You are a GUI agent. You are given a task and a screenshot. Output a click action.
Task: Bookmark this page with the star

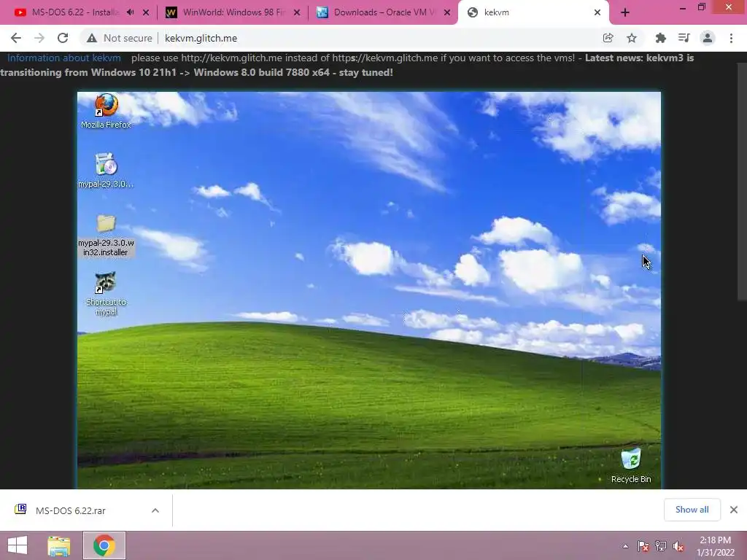pos(632,38)
